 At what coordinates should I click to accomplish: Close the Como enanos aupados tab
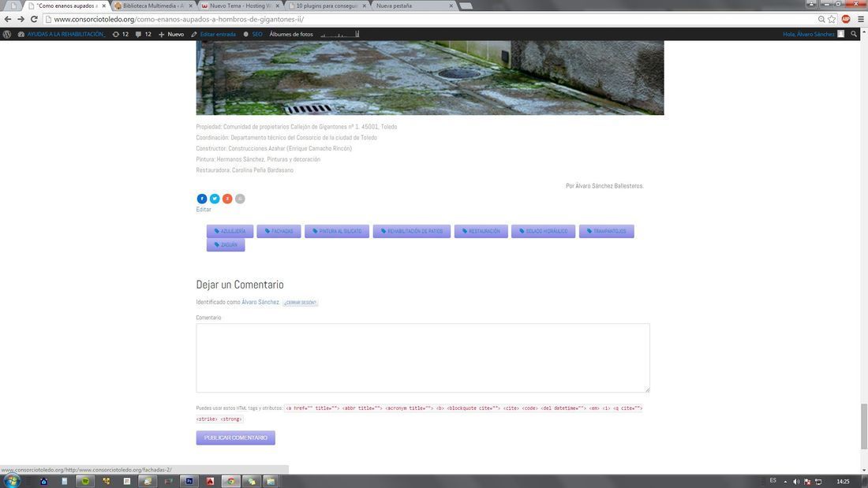click(103, 6)
